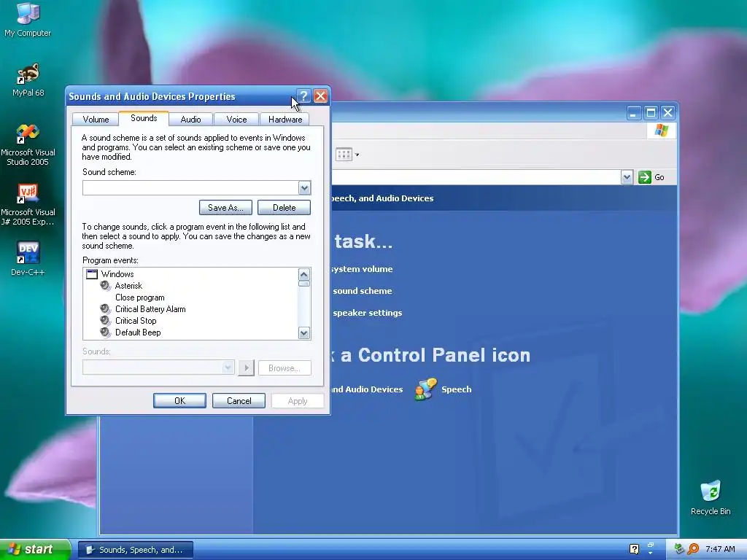This screenshot has height=560, width=747.
Task: Click the Save As... button
Action: click(225, 208)
